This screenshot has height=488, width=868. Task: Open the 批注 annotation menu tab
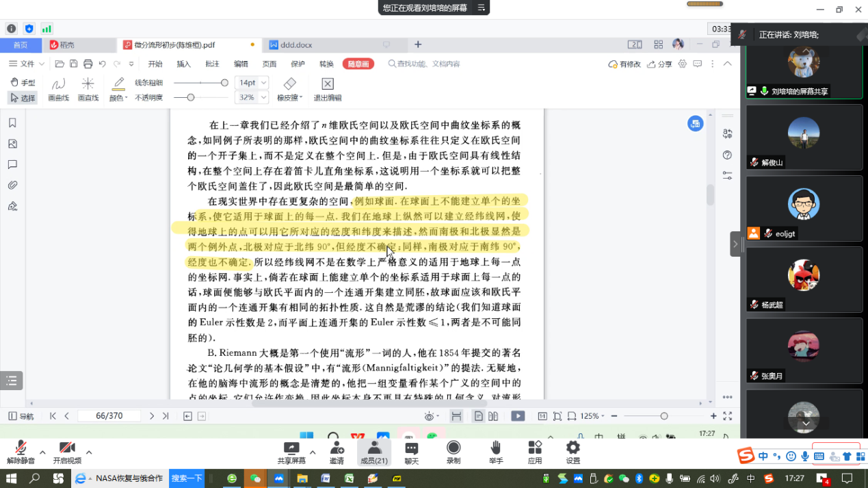coord(212,64)
